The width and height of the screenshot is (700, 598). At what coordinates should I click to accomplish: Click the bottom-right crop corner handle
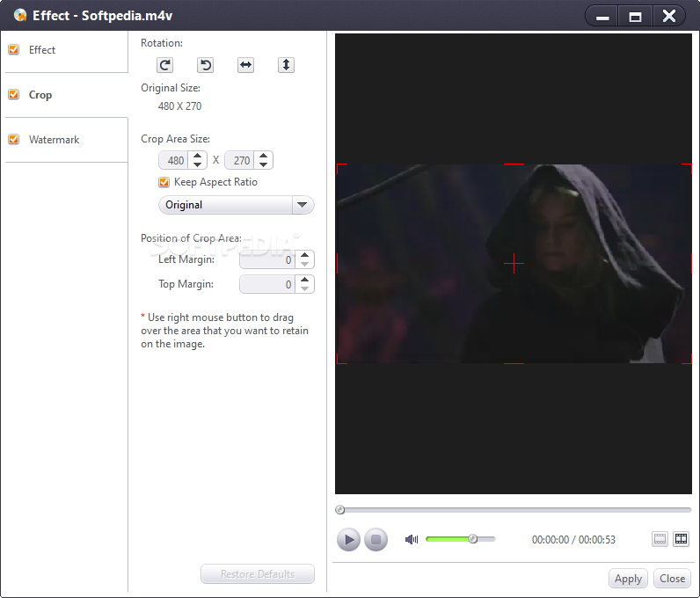tap(687, 359)
